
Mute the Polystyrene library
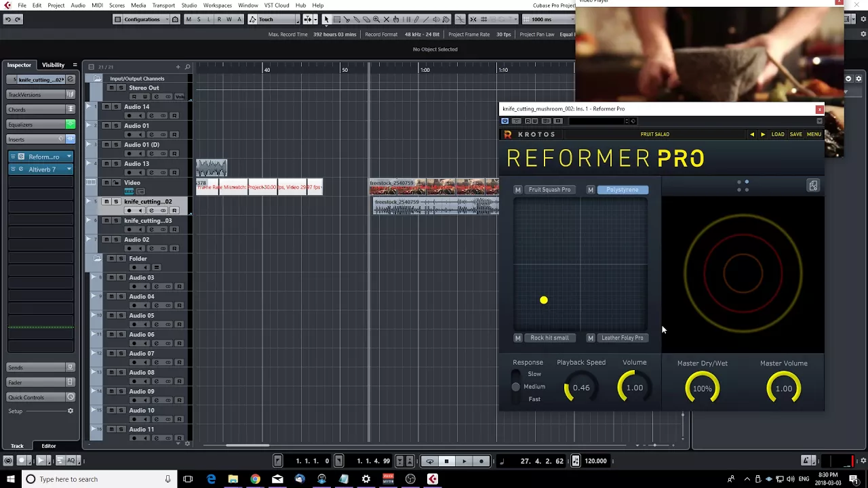(591, 190)
